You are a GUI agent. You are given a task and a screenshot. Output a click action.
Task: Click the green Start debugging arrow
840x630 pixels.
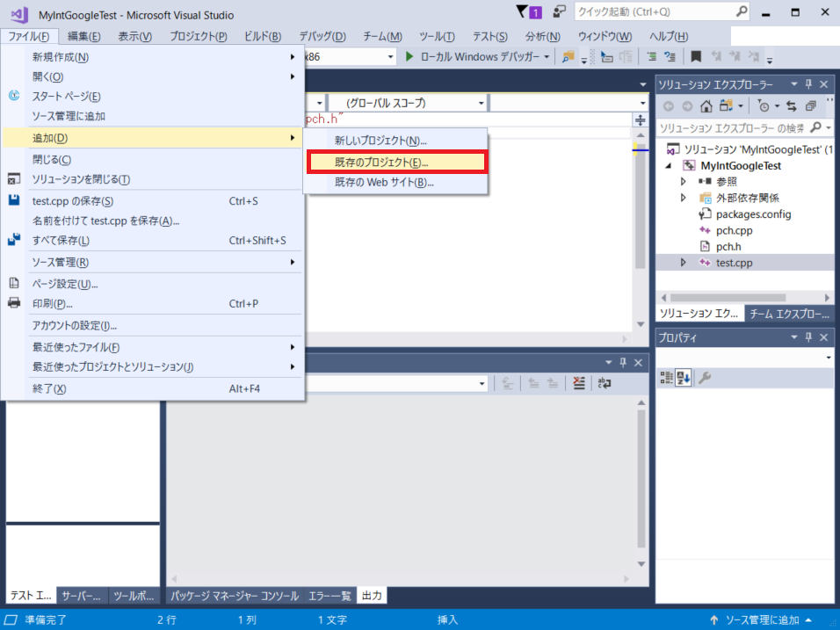point(409,56)
